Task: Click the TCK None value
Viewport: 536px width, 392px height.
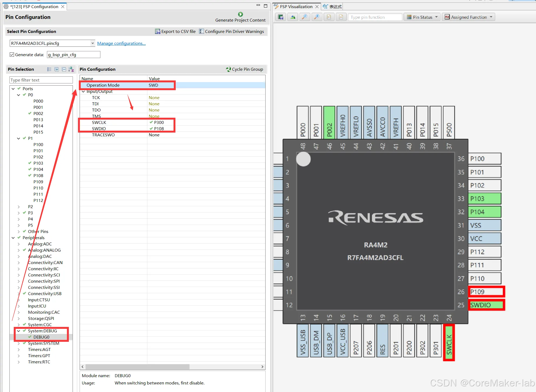Action: pos(154,97)
